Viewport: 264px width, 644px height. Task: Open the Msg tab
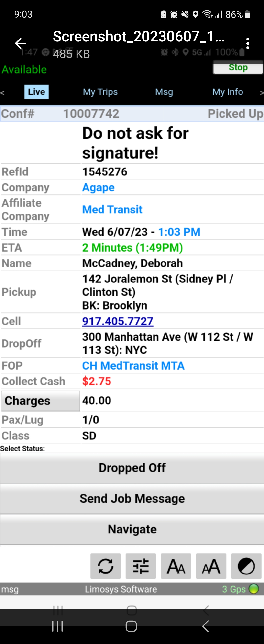click(164, 92)
